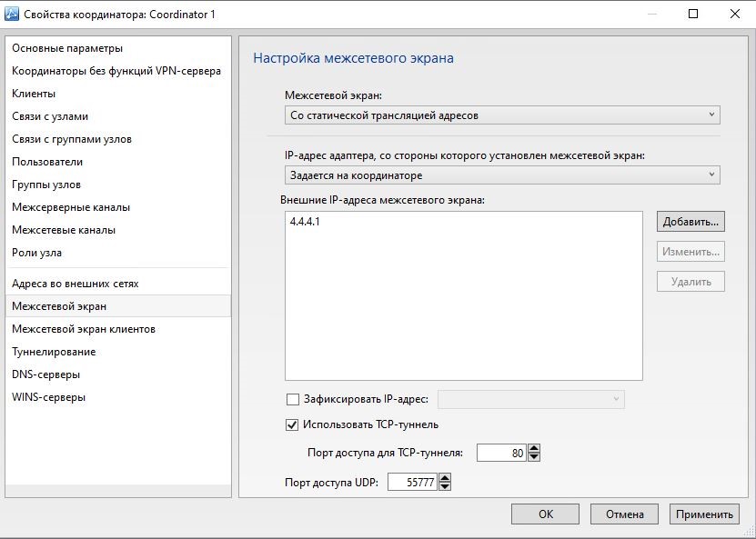Open Основные параметры section
Image resolution: width=756 pixels, height=539 pixels.
tap(67, 48)
